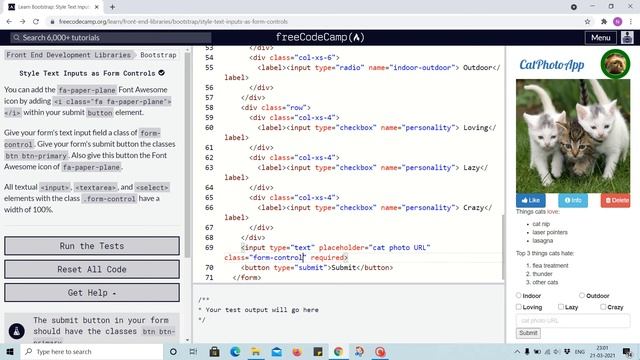Click the Delete button in preview
This screenshot has height=360, width=640.
[x=616, y=200]
